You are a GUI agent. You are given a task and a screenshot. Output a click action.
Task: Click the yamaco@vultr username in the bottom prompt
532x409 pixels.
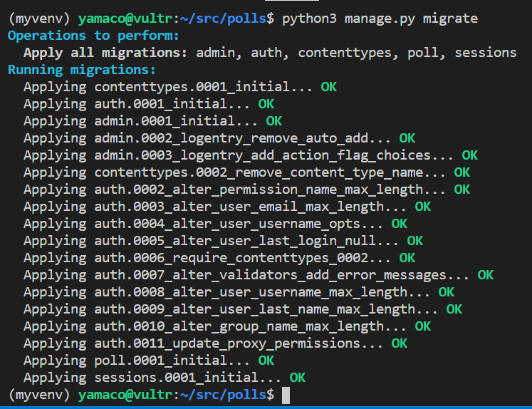coord(125,395)
